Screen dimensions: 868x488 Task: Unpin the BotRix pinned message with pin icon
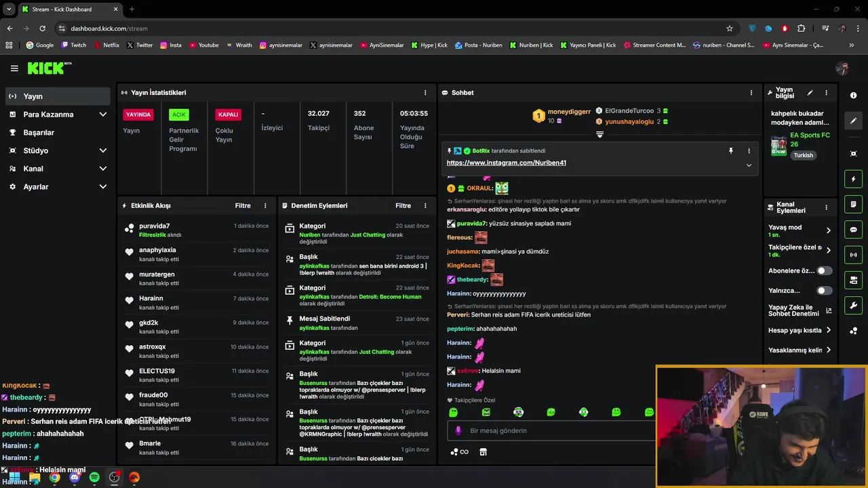730,151
